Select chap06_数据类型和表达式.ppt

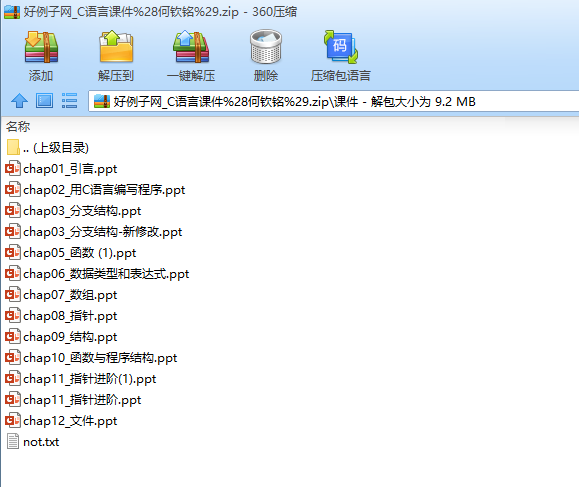[x=97, y=274]
